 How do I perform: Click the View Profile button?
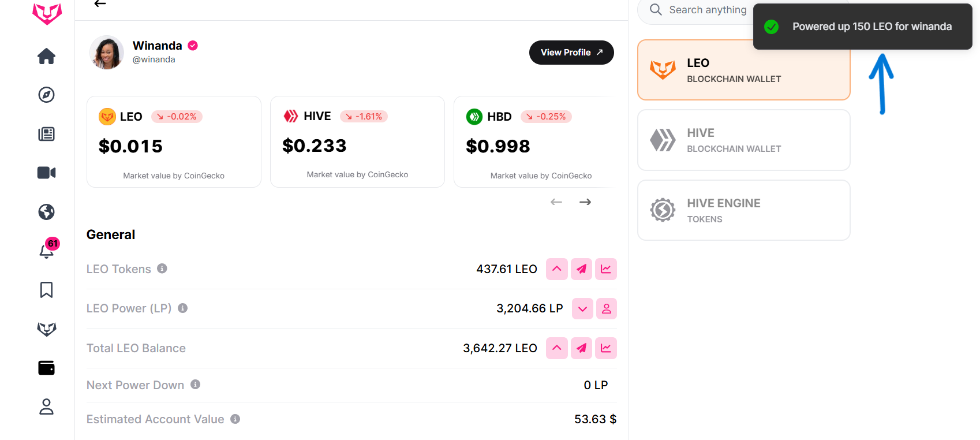coord(571,53)
